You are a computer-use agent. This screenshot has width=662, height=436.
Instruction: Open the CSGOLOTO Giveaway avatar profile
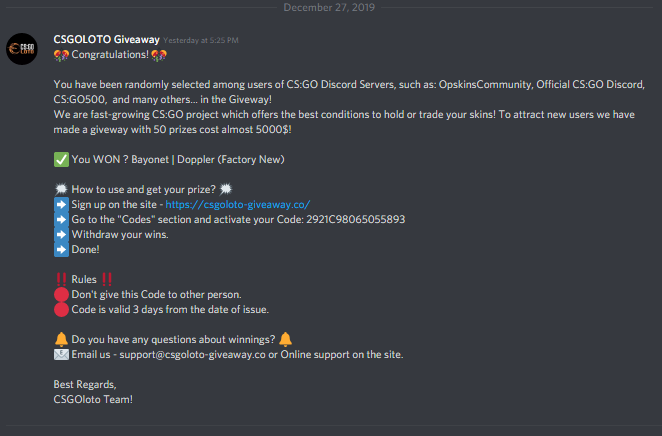coord(22,49)
